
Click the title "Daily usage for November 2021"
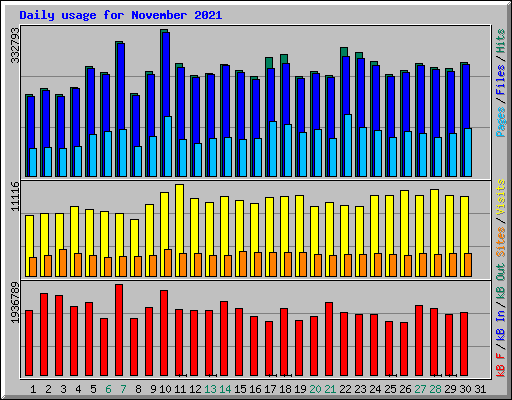121,15
